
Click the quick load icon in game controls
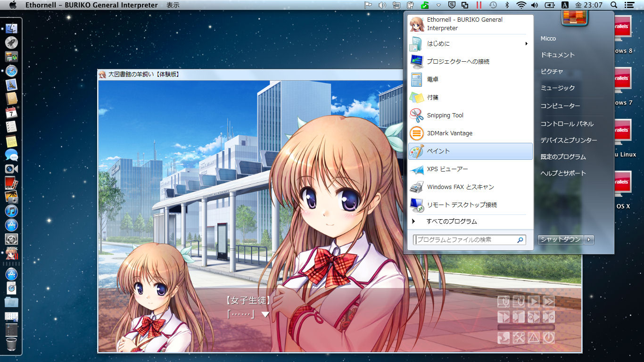(519, 301)
